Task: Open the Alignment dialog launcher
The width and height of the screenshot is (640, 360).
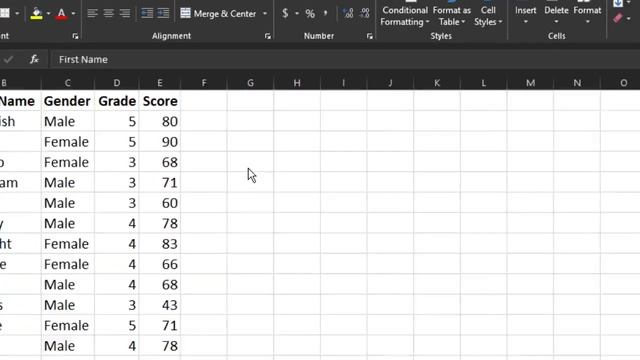Action: (x=267, y=36)
